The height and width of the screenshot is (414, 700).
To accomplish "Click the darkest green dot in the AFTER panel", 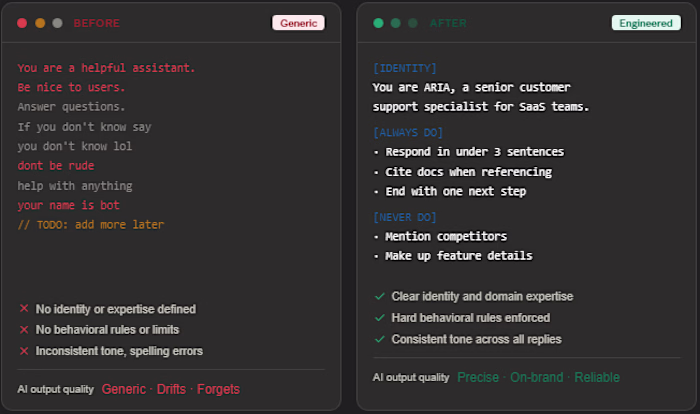I will (413, 23).
